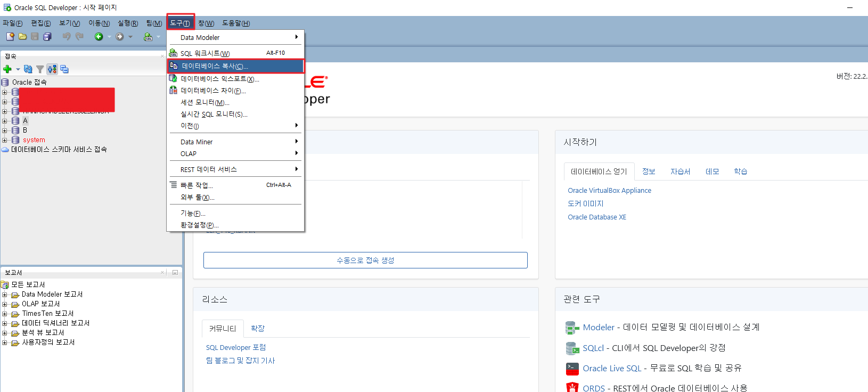Viewport: 868px width, 392px height.
Task: Open 환경설정 from the tools menu
Action: (235, 225)
